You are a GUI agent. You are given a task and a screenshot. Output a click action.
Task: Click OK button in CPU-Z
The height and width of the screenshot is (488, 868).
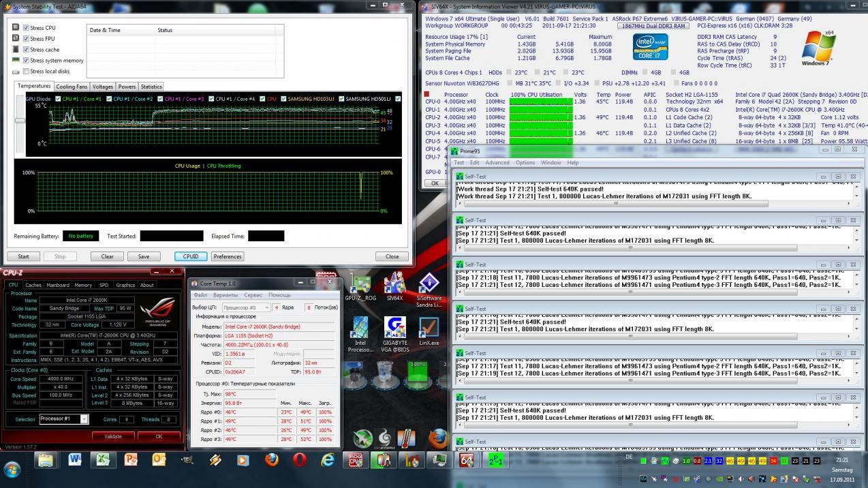coord(159,436)
